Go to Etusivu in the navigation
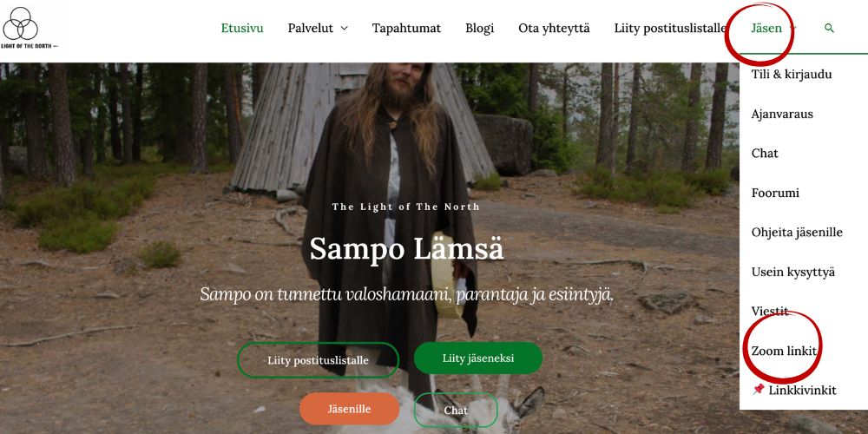 [x=242, y=29]
